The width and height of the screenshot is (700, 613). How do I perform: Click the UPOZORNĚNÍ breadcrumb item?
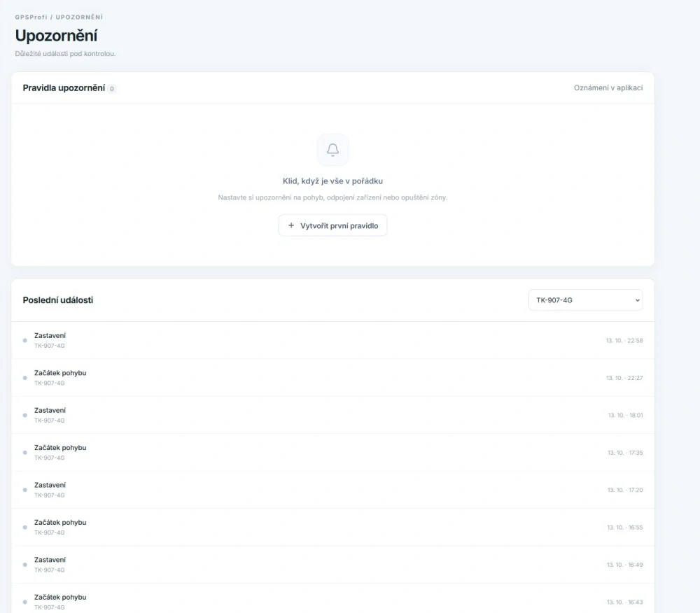[x=79, y=17]
